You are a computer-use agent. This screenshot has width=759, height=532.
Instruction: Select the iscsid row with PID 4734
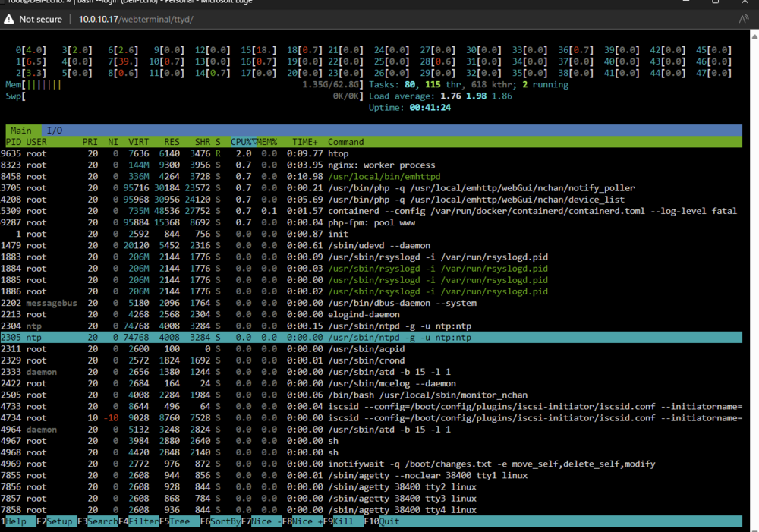pos(371,417)
